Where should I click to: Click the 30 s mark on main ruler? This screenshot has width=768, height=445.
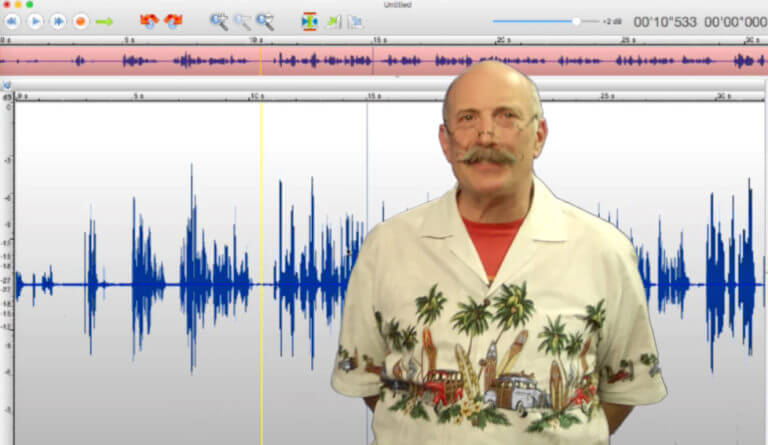click(x=723, y=96)
